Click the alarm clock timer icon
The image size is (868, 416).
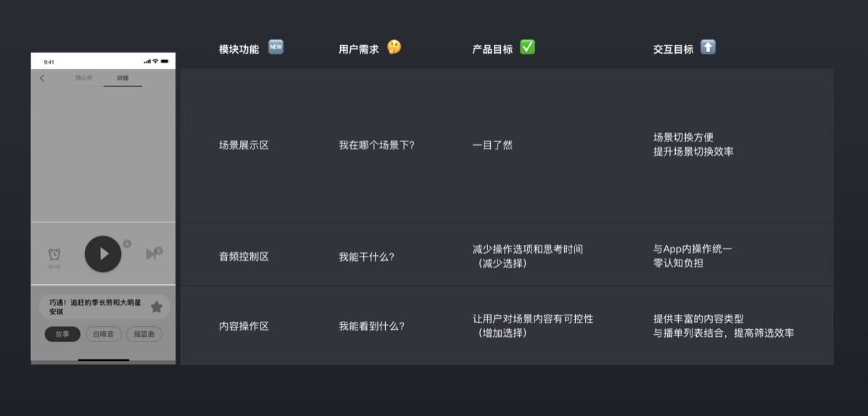tap(54, 254)
